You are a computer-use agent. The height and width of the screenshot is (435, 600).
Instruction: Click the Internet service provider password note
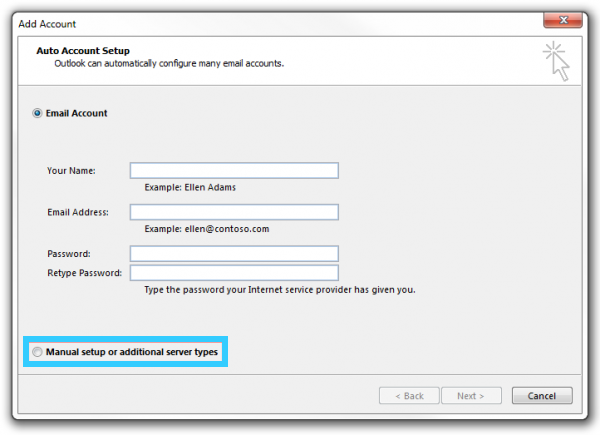pyautogui.click(x=280, y=290)
